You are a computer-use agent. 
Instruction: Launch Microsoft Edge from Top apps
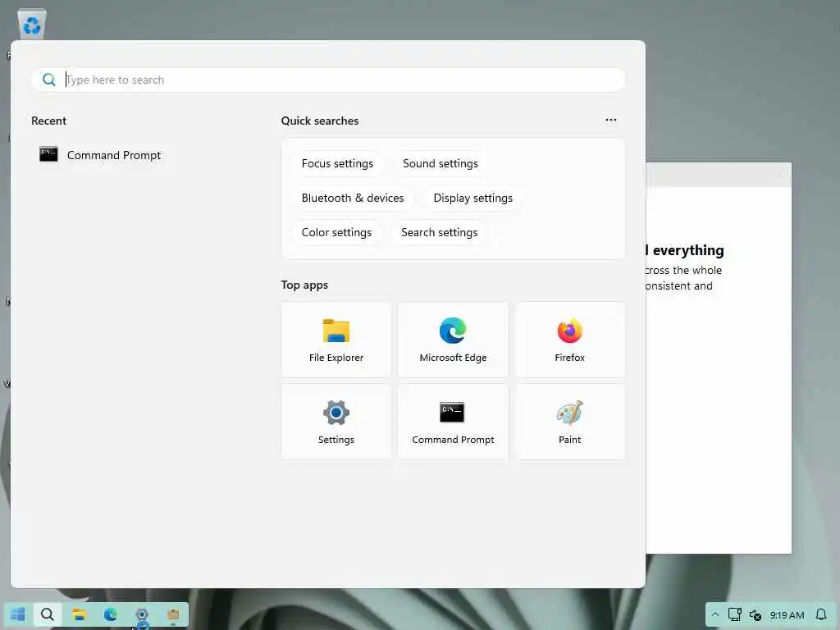[453, 340]
